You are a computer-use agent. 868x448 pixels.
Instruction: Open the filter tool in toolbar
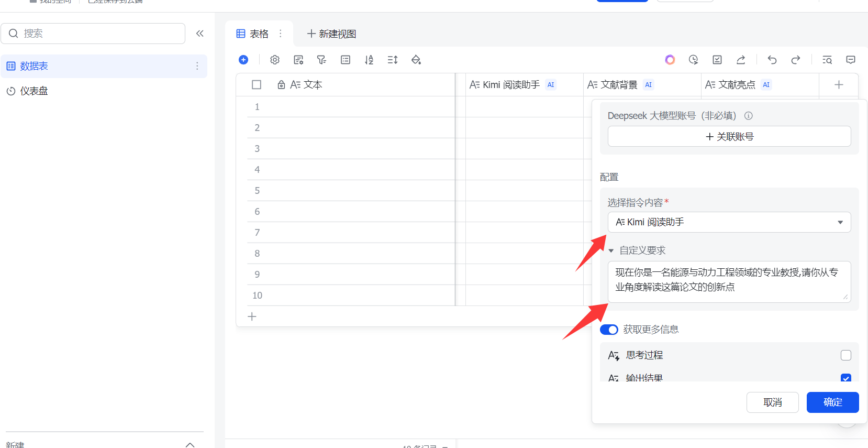(321, 60)
